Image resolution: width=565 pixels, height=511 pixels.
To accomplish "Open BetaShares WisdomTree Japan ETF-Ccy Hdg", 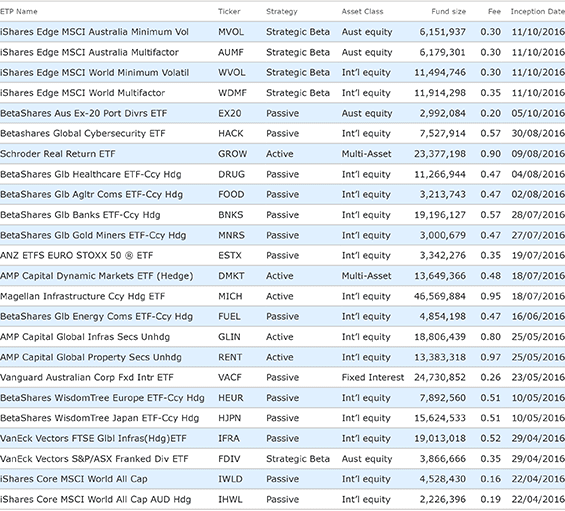I will (99, 418).
